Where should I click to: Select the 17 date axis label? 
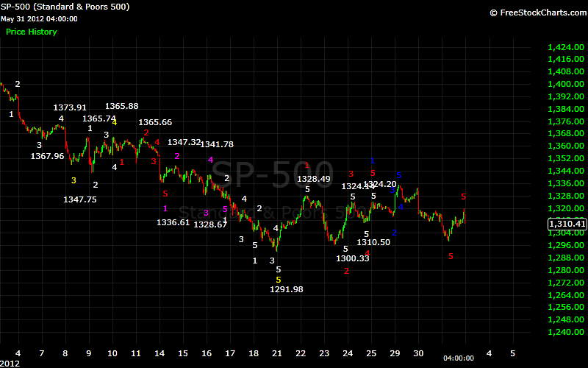click(x=230, y=353)
